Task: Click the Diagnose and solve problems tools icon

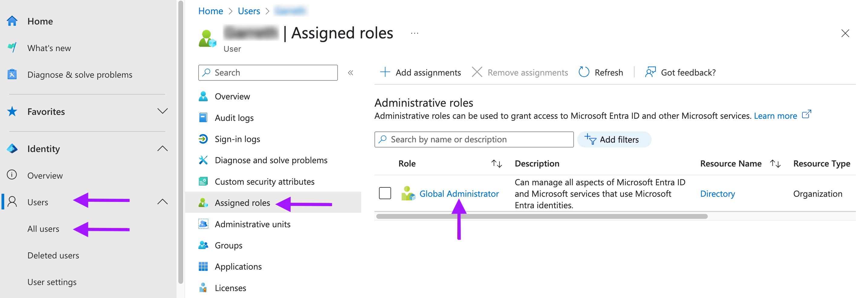Action: pos(203,160)
